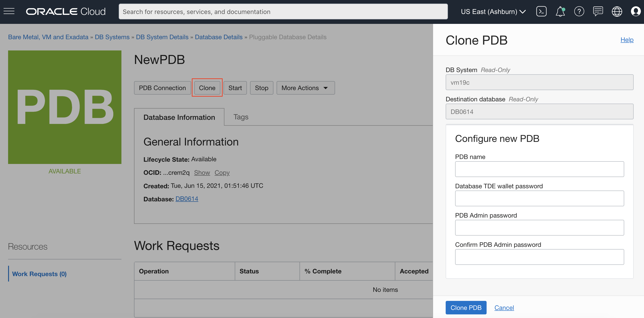Switch to the Tags tab
The height and width of the screenshot is (318, 644).
241,117
